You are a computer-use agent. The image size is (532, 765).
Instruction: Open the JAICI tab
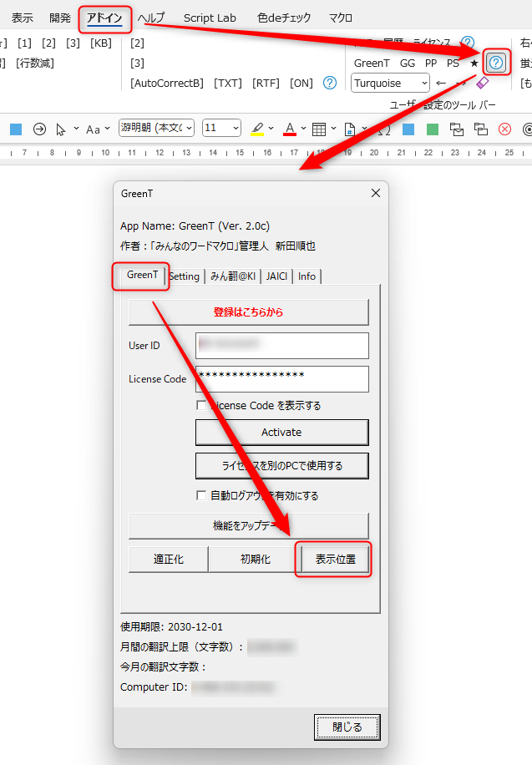tap(276, 276)
